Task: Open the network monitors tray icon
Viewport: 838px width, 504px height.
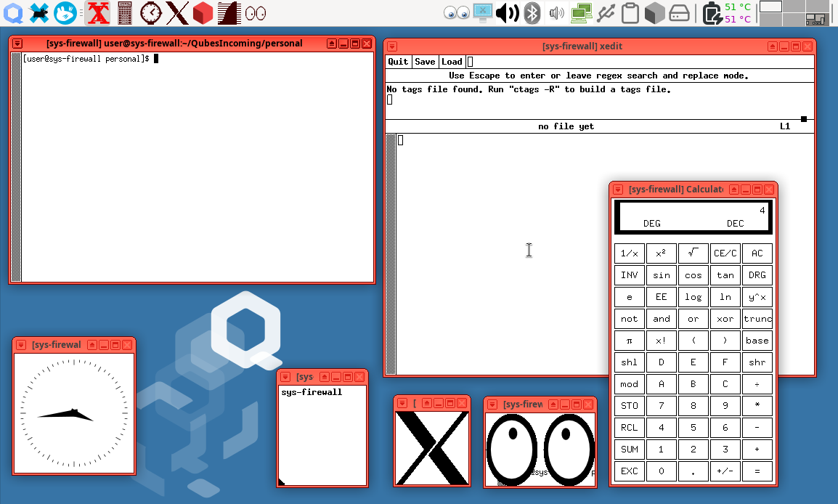Action: [581, 13]
